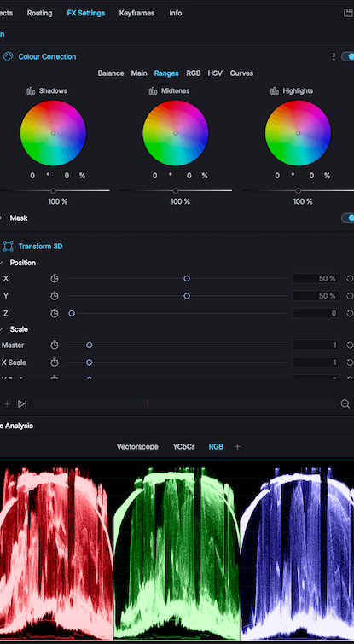Click the Transform 3D title

40,247
